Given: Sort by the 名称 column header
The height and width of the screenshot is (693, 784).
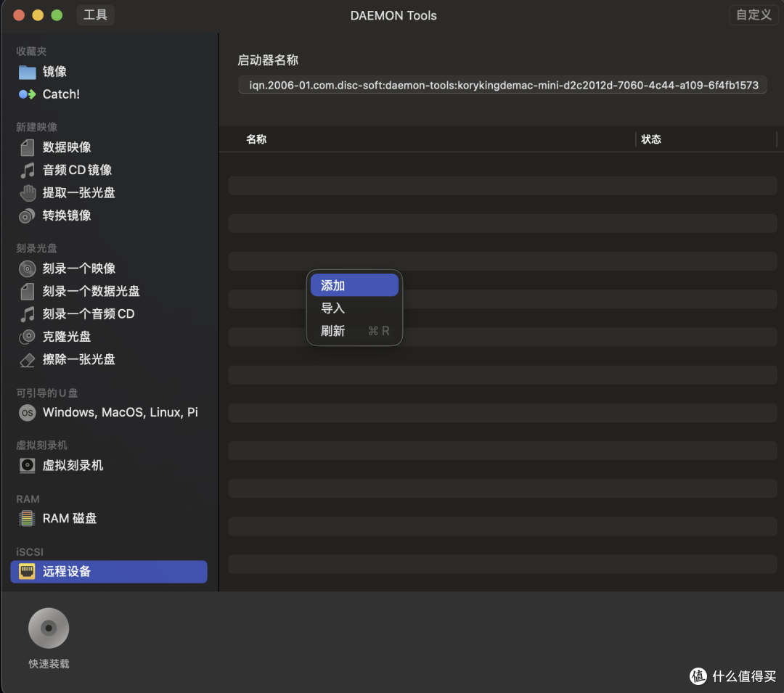Looking at the screenshot, I should tap(256, 139).
